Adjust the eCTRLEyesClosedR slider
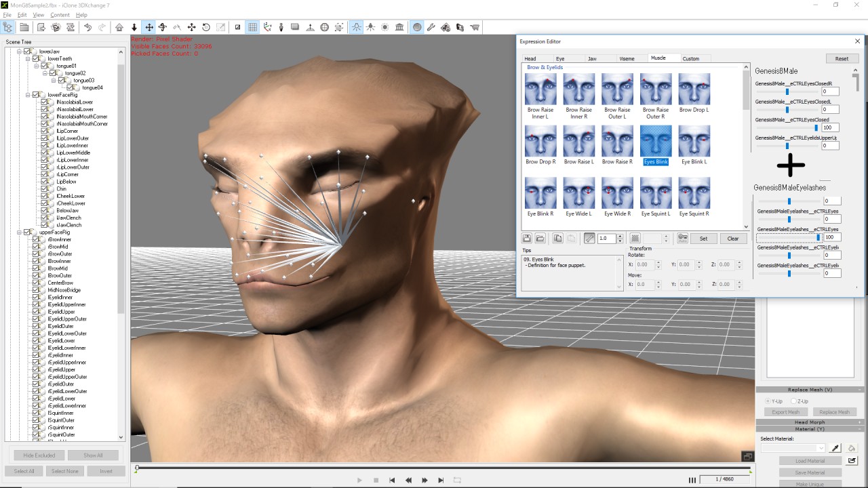 pyautogui.click(x=787, y=91)
